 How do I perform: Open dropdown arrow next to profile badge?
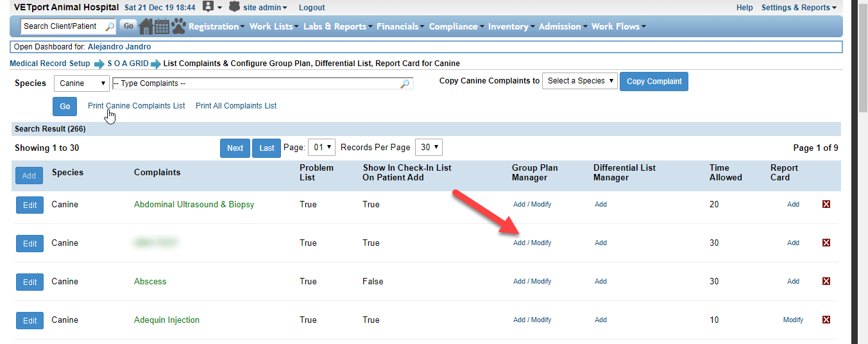tap(219, 8)
